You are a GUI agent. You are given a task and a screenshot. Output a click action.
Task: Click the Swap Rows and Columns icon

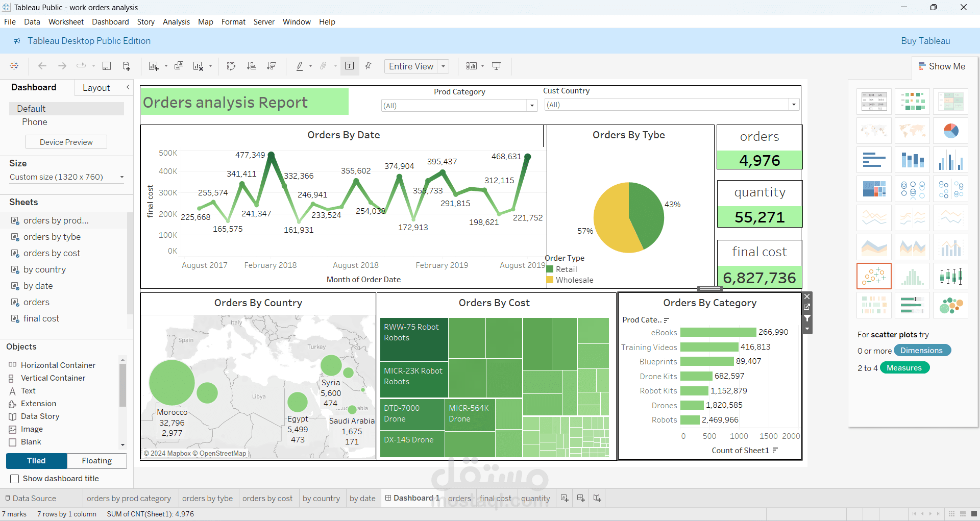231,66
